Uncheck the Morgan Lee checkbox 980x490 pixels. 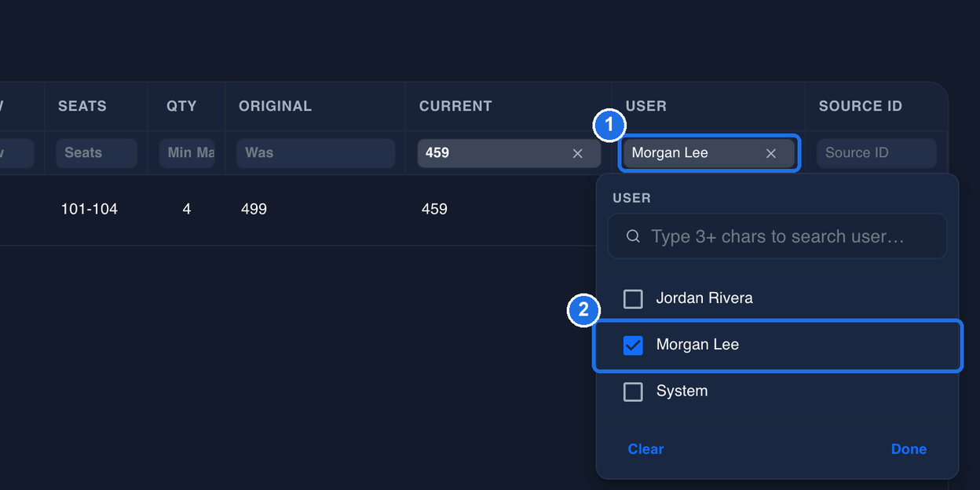[x=633, y=345]
